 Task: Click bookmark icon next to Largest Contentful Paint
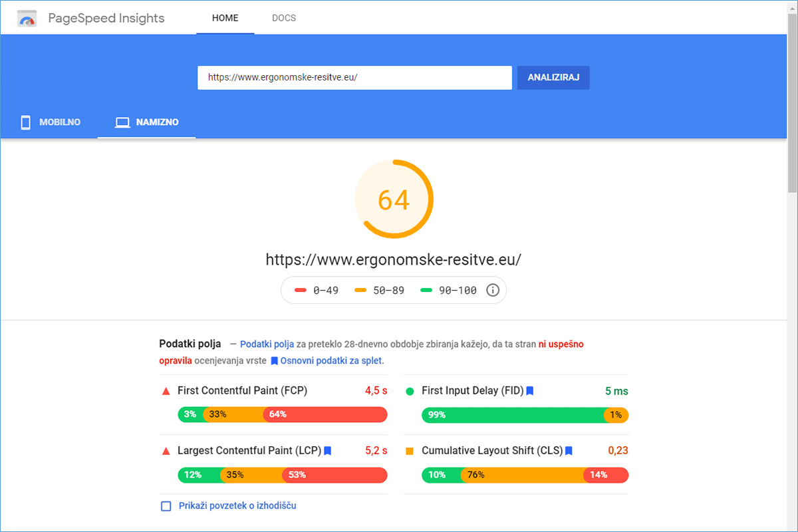(x=327, y=451)
